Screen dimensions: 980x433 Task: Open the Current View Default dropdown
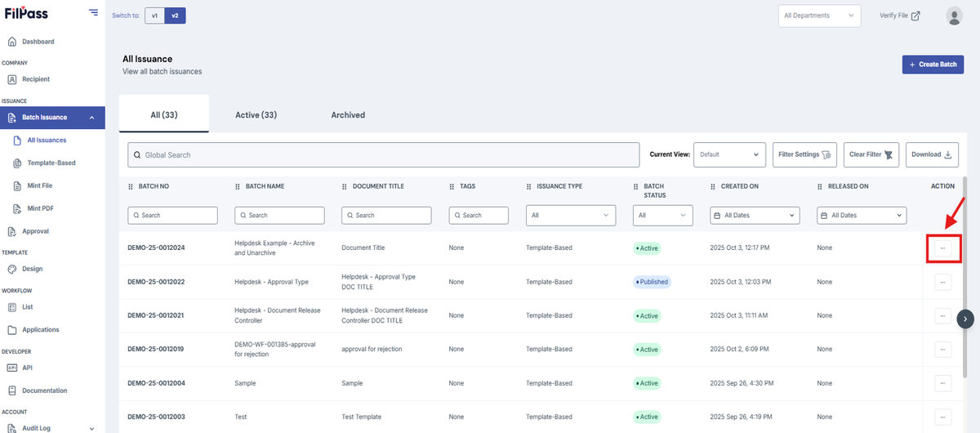coord(729,154)
